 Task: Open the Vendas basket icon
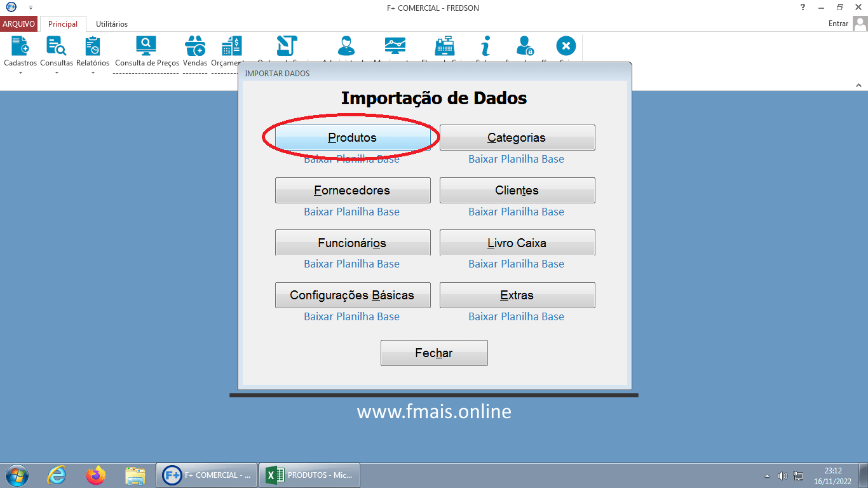pos(195,46)
